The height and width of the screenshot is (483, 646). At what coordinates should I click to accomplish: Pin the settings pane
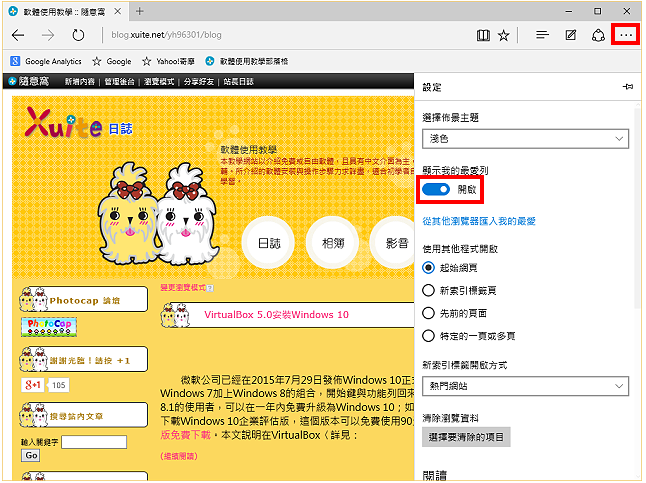(x=628, y=87)
